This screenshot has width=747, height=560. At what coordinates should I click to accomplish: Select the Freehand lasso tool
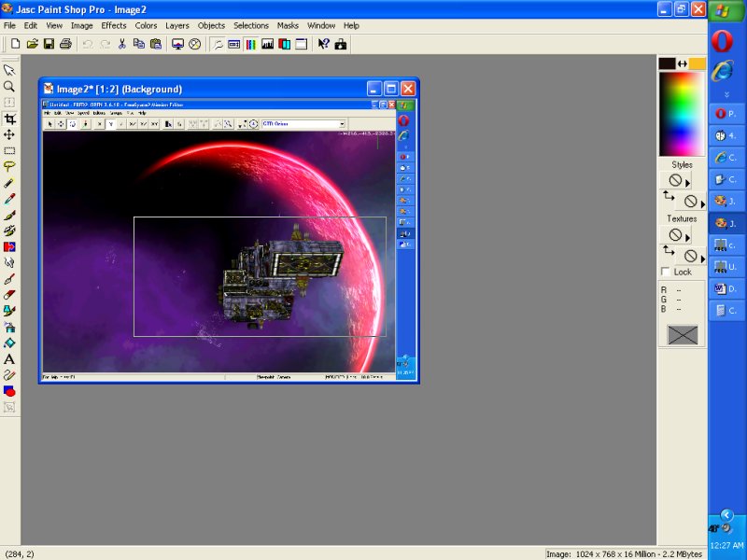(x=9, y=167)
